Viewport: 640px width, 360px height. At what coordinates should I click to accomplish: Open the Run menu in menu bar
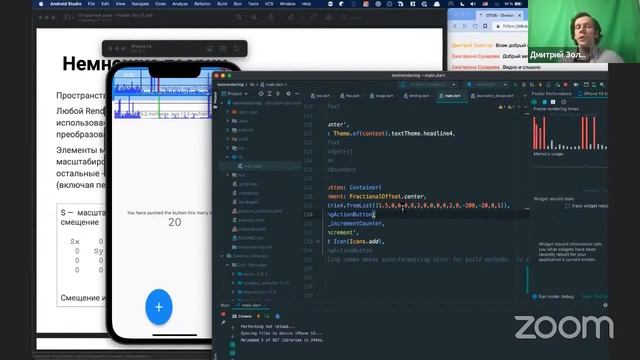point(238,4)
